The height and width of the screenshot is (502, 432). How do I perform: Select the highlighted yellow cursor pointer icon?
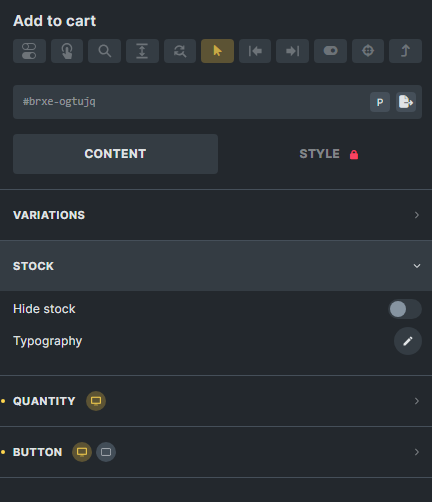pos(217,51)
